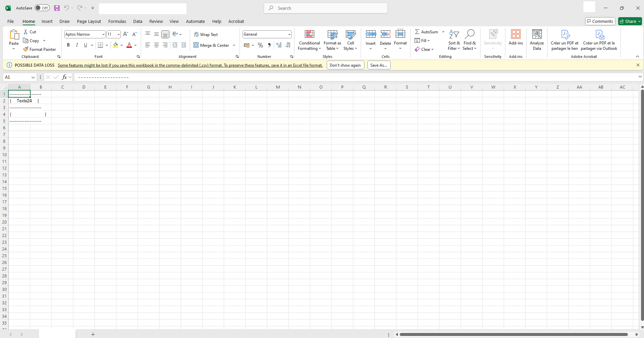
Task: Decrease the cell indent
Action: pyautogui.click(x=175, y=45)
